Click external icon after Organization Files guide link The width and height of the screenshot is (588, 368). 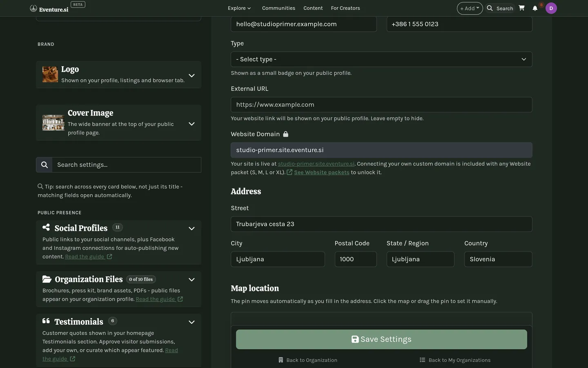[180, 299]
